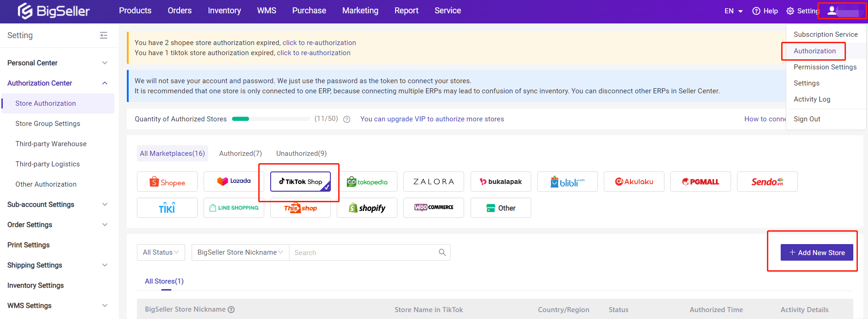This screenshot has width=868, height=319.
Task: Select the WooCommerce marketplace tile
Action: [434, 208]
